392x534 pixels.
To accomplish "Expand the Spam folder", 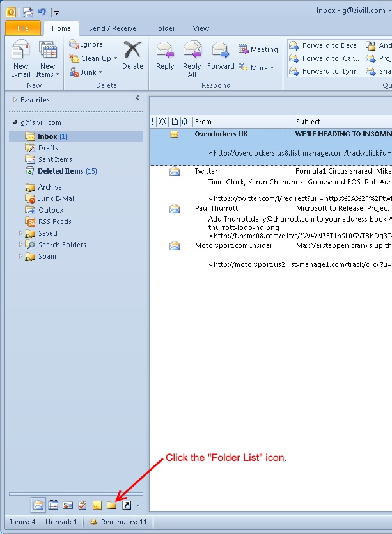I will point(20,256).
